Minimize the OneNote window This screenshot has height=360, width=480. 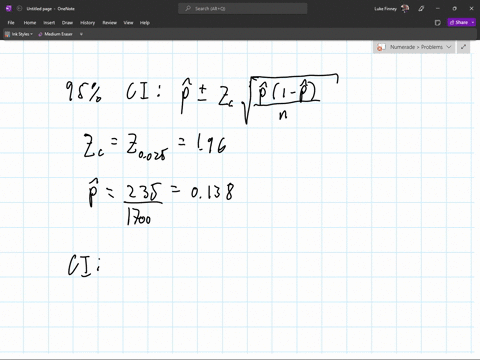point(438,9)
